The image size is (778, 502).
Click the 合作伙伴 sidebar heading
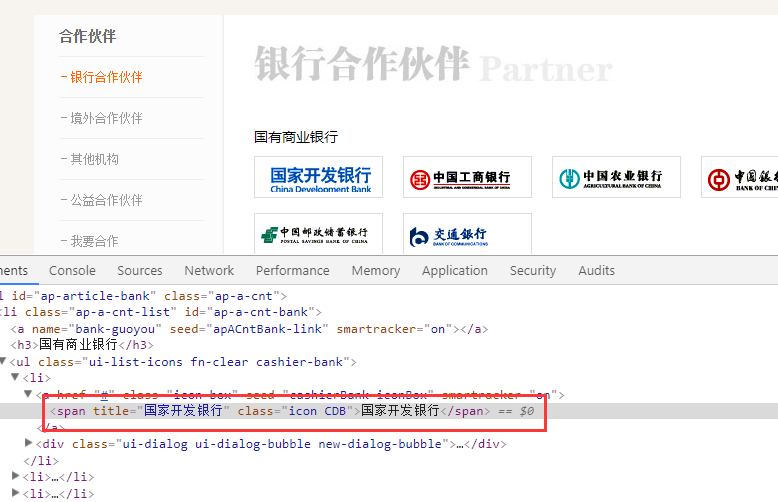(87, 36)
